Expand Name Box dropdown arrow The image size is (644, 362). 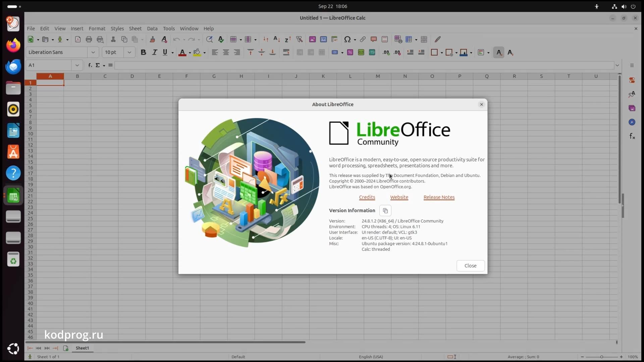pyautogui.click(x=77, y=65)
